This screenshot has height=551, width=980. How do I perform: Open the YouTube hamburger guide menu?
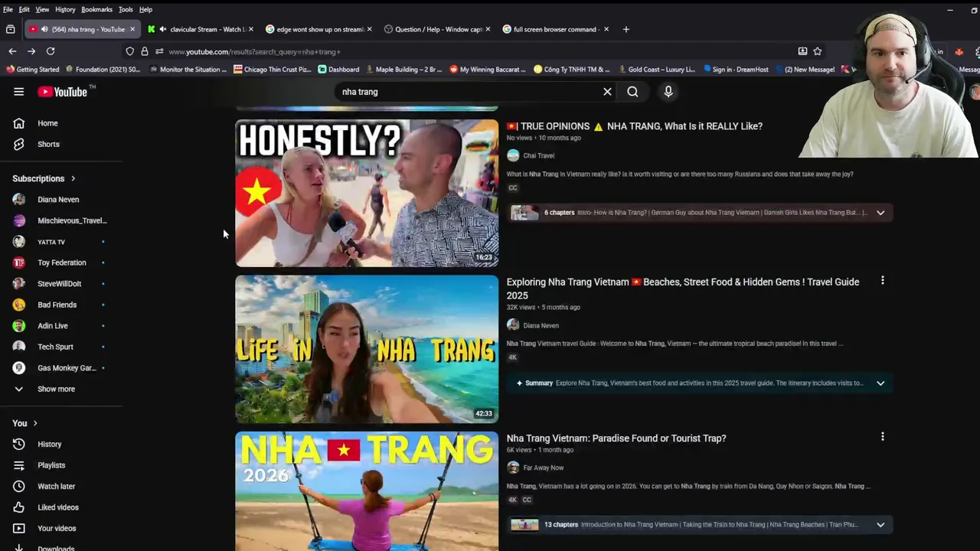point(18,92)
